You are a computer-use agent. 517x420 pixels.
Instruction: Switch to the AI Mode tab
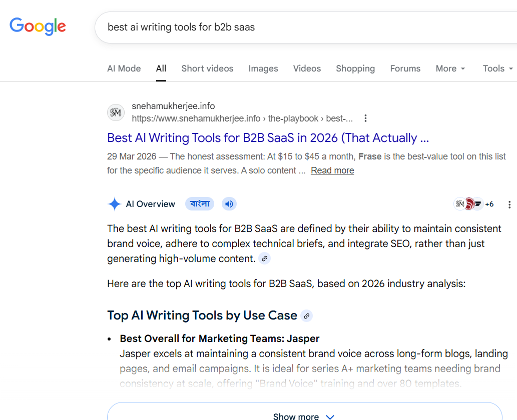point(124,68)
